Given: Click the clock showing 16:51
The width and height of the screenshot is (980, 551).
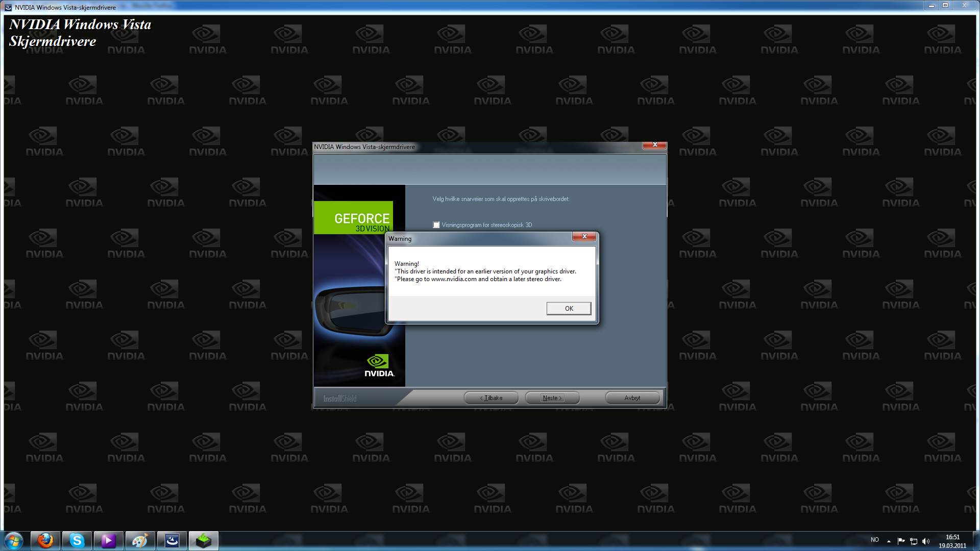Looking at the screenshot, I should click(952, 537).
